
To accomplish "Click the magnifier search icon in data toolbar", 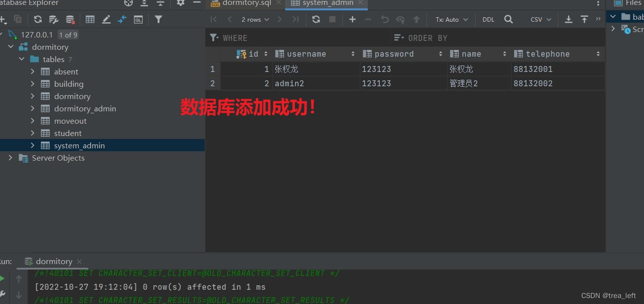I will [509, 19].
